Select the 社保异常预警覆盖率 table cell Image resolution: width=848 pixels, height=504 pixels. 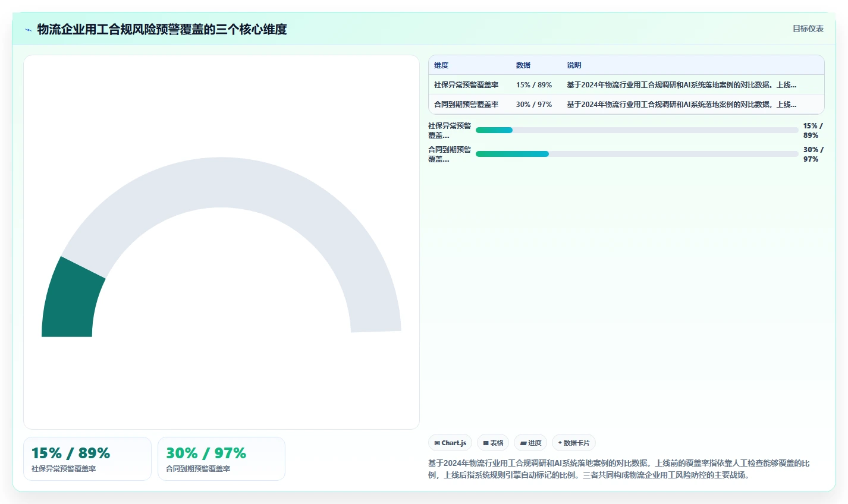pos(466,85)
